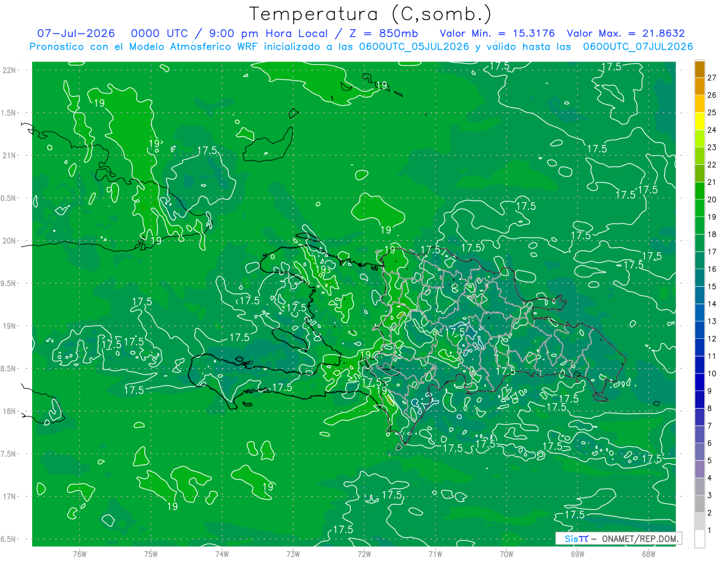The height and width of the screenshot is (562, 728).
Task: Click the '19' color scale label in the legend
Action: 712,217
